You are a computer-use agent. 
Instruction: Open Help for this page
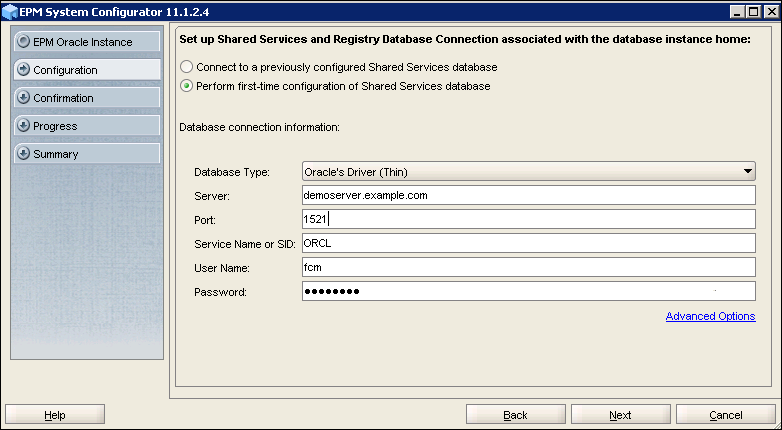pyautogui.click(x=55, y=415)
